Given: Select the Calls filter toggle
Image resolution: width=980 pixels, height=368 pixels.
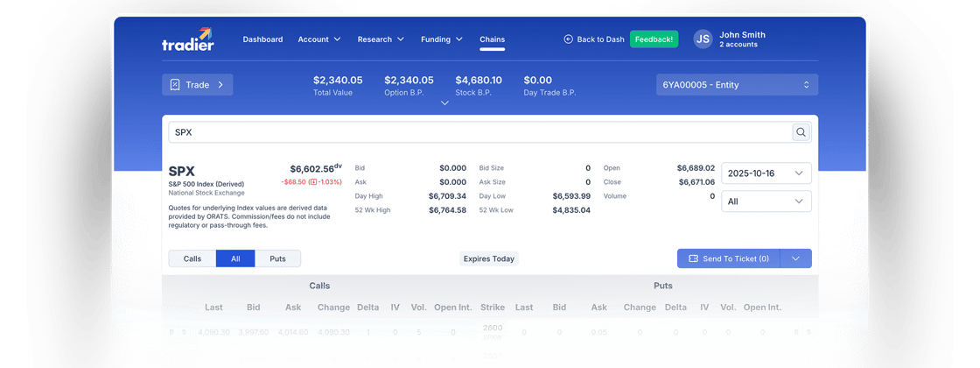Looking at the screenshot, I should pyautogui.click(x=192, y=258).
